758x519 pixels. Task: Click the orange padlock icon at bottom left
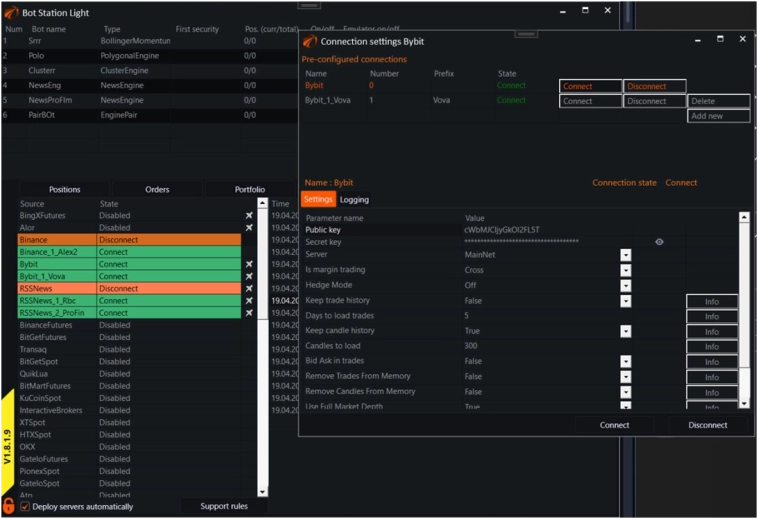pyautogui.click(x=9, y=506)
